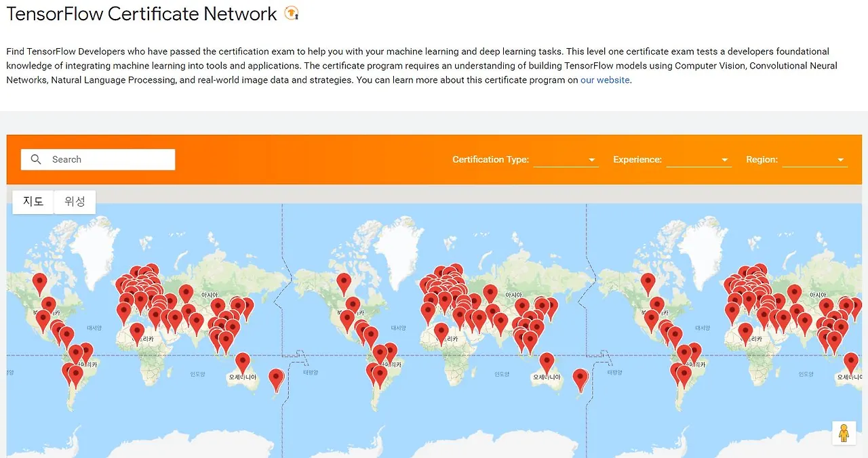Click the magnifier icon in the search box
The height and width of the screenshot is (458, 868).
[x=37, y=159]
